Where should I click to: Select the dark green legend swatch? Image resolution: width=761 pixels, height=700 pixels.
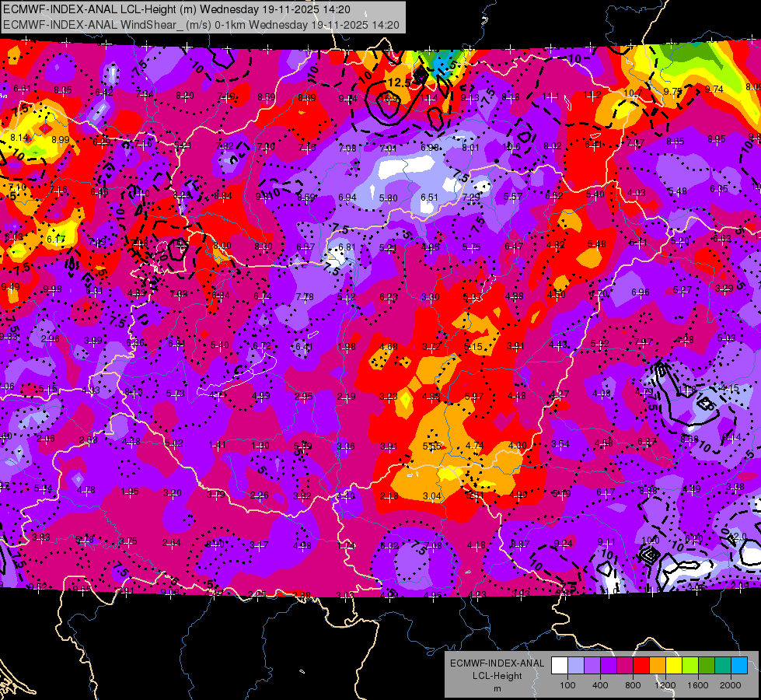pyautogui.click(x=706, y=666)
